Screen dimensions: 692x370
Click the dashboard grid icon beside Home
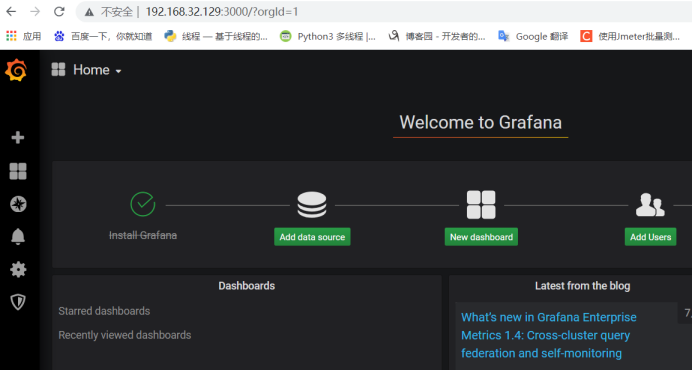(58, 69)
